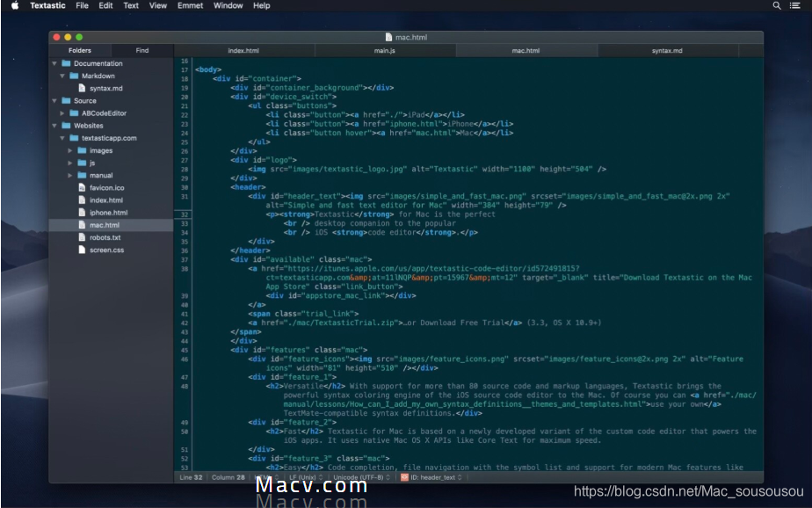Open the Apple menu
The width and height of the screenshot is (812, 508).
coord(14,5)
